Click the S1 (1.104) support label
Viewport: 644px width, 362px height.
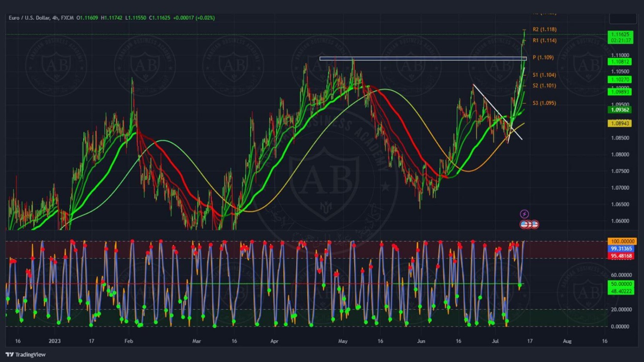tap(544, 75)
